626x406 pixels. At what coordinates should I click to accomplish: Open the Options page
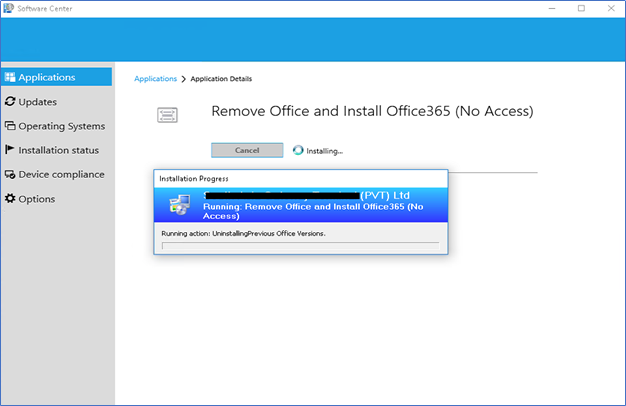(x=56, y=199)
